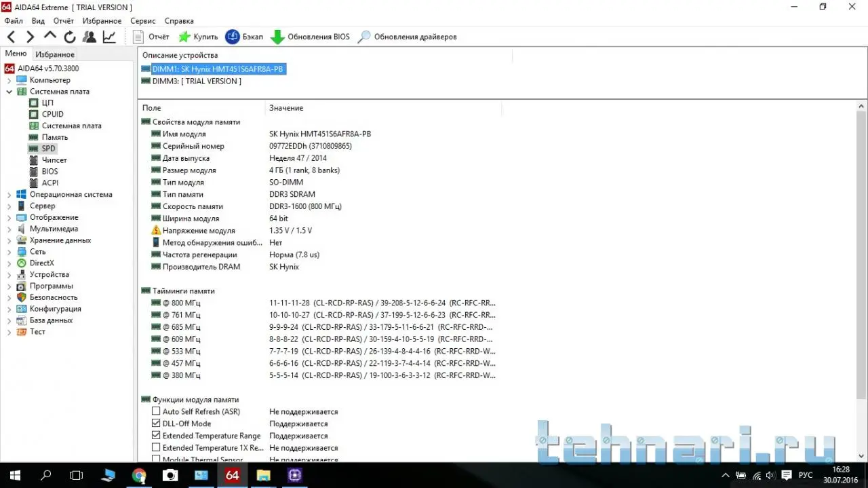Open user management icon in toolbar
Viewport: 868px width, 488px height.
90,37
